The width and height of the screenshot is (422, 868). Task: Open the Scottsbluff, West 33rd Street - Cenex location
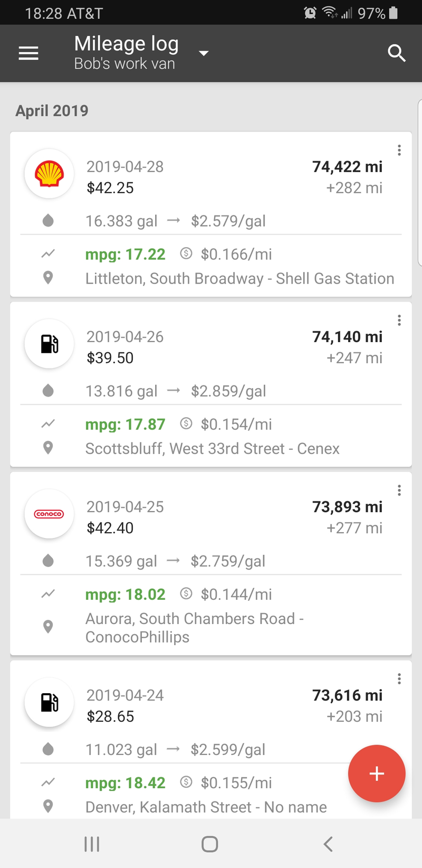[213, 449]
